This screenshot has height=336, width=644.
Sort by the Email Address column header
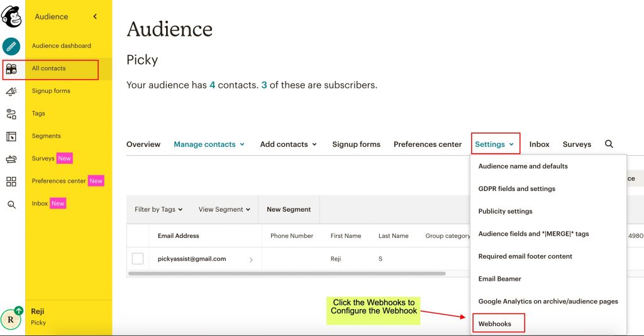[x=178, y=236]
